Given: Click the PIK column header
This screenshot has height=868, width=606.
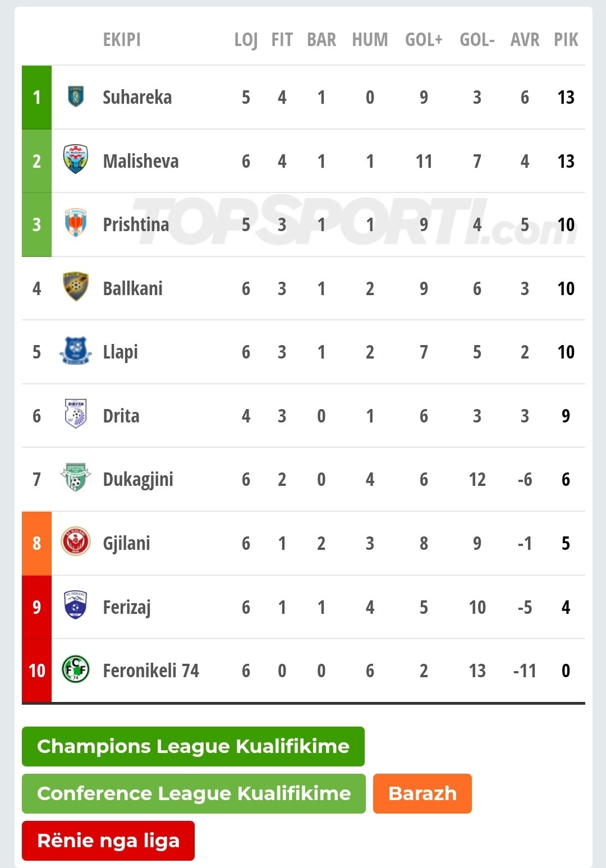Looking at the screenshot, I should click(566, 40).
